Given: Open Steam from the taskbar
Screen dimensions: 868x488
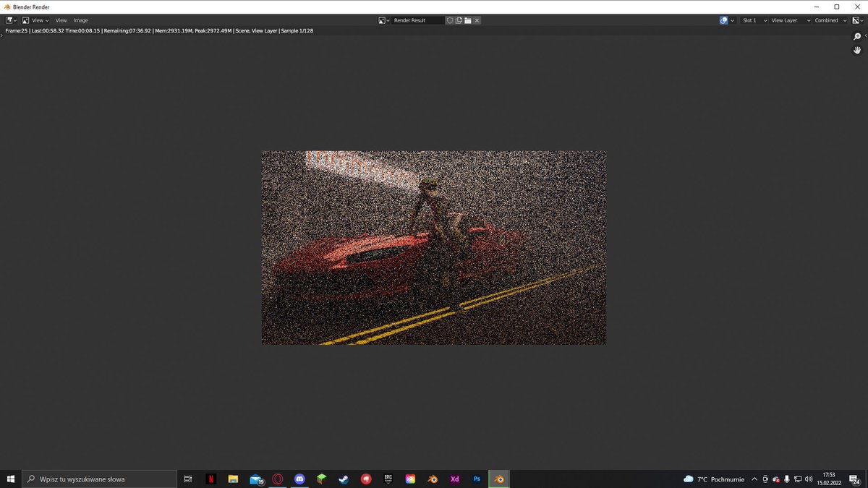Looking at the screenshot, I should click(344, 479).
